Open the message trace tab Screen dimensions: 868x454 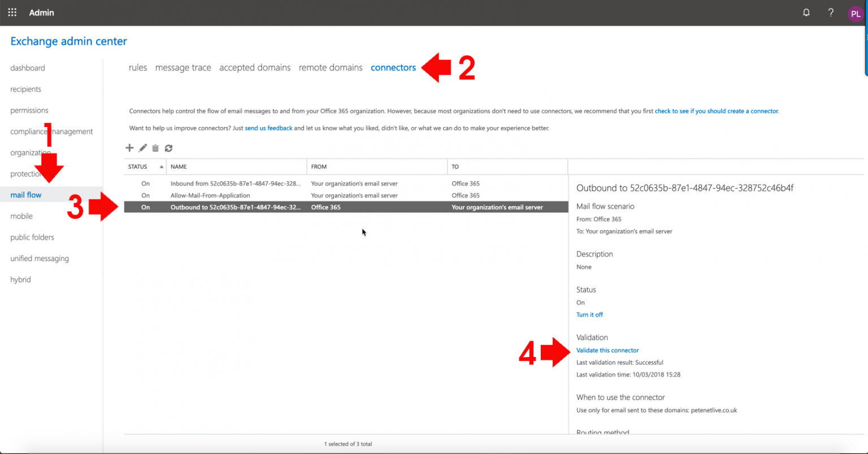coord(183,67)
